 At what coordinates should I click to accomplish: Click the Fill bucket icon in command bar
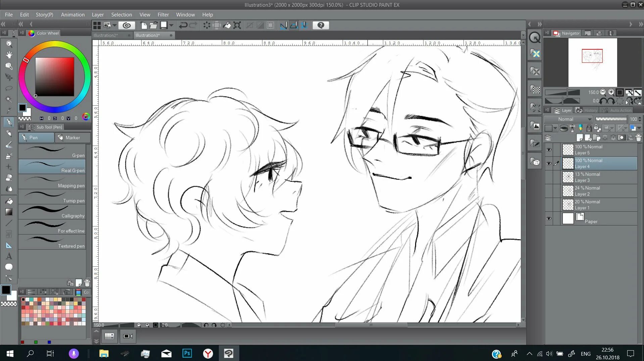click(227, 25)
